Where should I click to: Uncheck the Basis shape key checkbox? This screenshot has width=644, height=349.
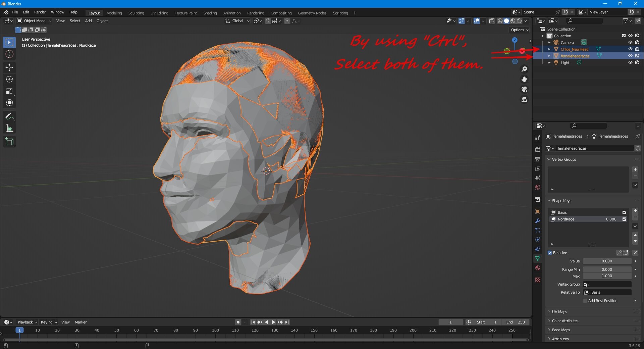624,212
